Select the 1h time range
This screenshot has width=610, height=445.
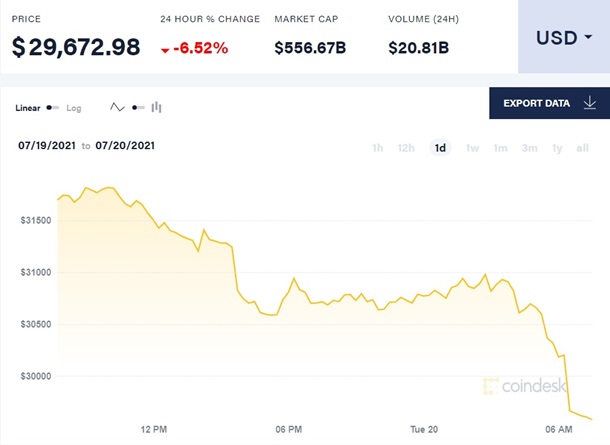[x=378, y=148]
